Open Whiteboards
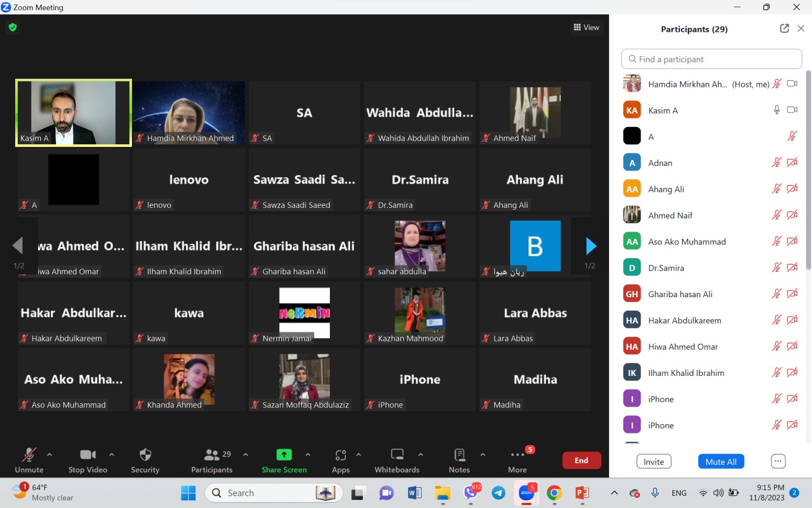Viewport: 812px width, 508px height. [397, 460]
